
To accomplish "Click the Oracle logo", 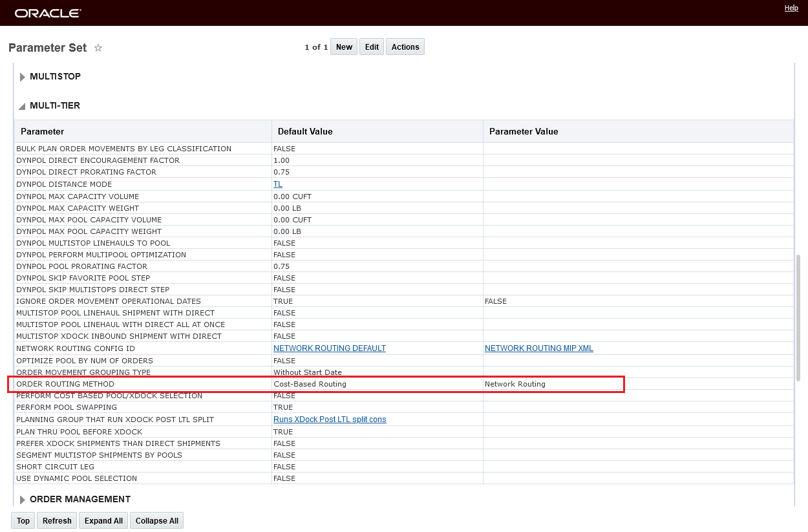I will (x=48, y=13).
